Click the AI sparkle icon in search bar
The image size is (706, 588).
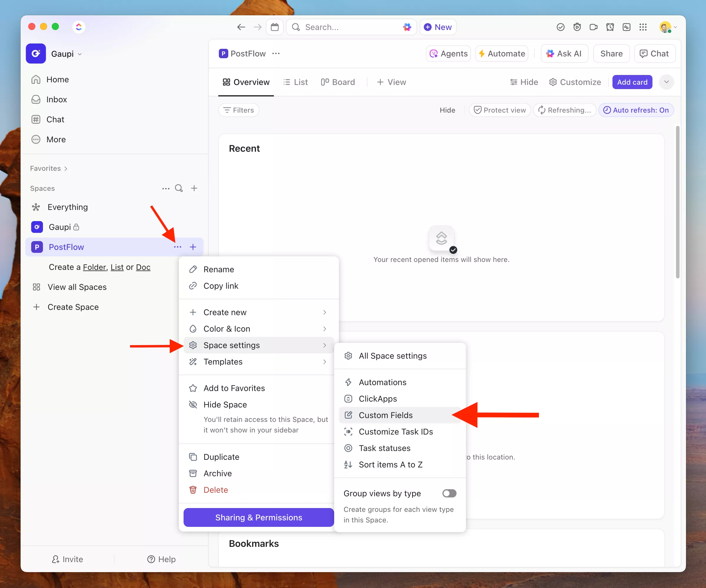tap(407, 27)
